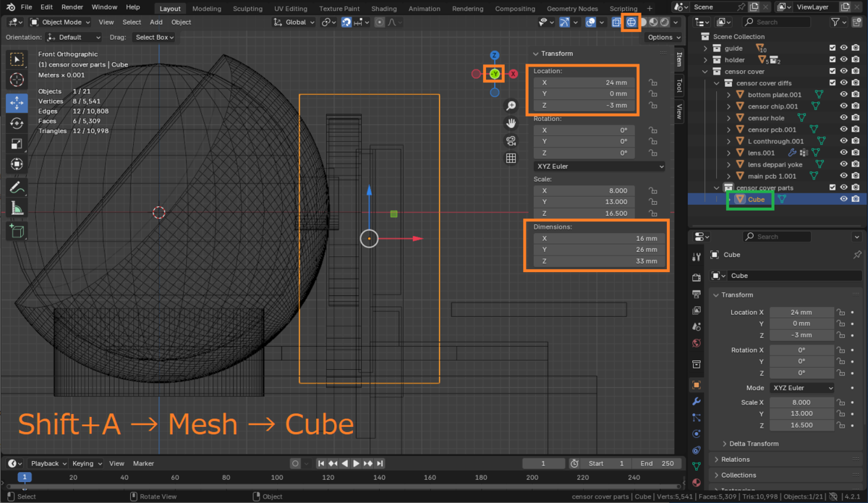Jump to the timeline's first frame

click(x=320, y=463)
